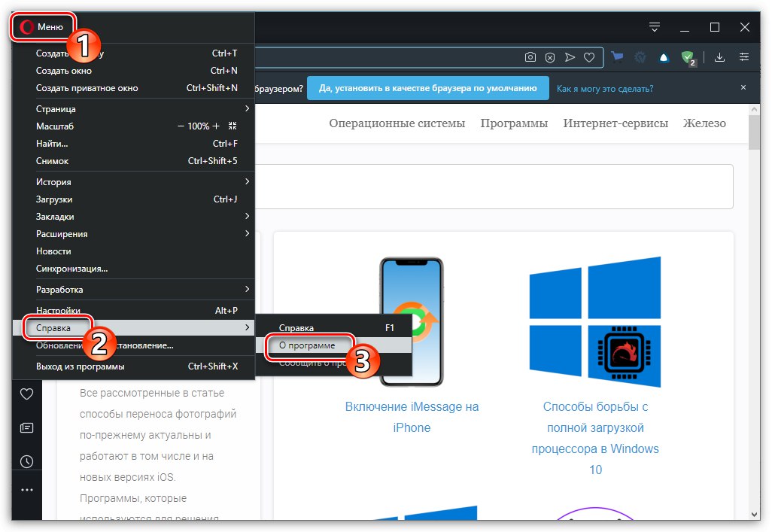Click the Windows logo article thumbnail

point(594,321)
